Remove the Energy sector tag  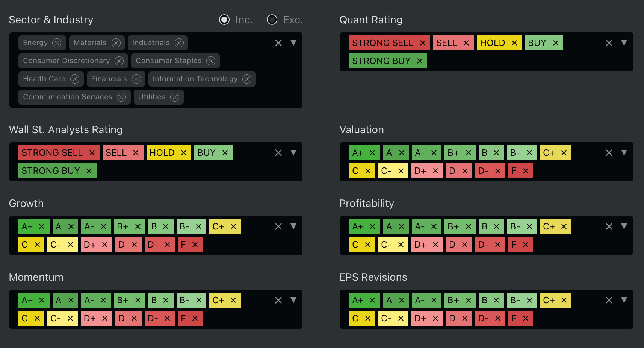(57, 43)
